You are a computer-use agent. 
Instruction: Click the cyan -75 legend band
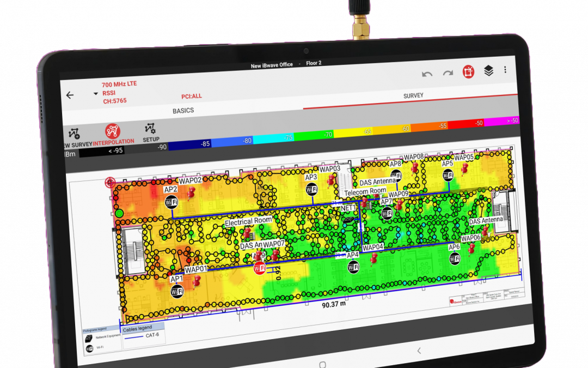click(x=273, y=138)
